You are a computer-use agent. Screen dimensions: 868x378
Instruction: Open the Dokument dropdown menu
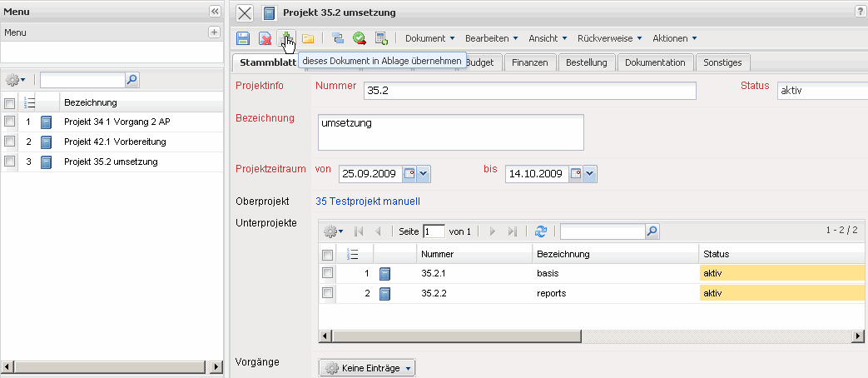coord(429,38)
